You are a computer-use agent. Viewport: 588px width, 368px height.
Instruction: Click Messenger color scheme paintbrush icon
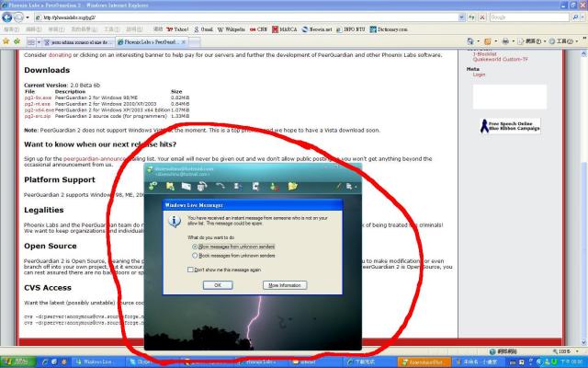(339, 186)
